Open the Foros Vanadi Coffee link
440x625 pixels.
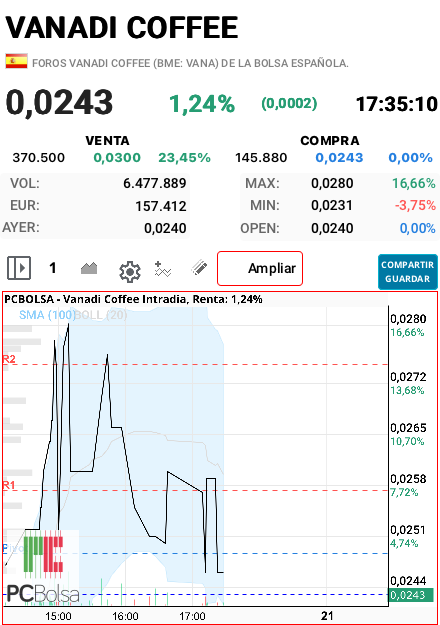(x=191, y=63)
